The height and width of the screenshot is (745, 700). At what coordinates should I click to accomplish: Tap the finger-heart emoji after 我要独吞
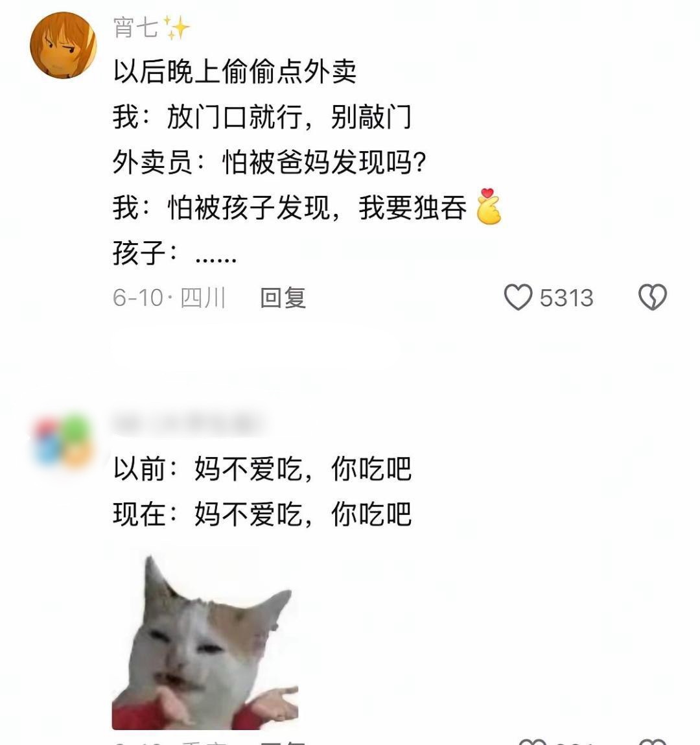pyautogui.click(x=489, y=206)
